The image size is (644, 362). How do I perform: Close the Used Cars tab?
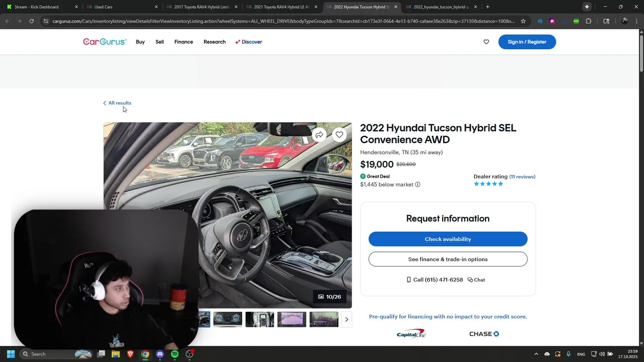click(x=156, y=7)
